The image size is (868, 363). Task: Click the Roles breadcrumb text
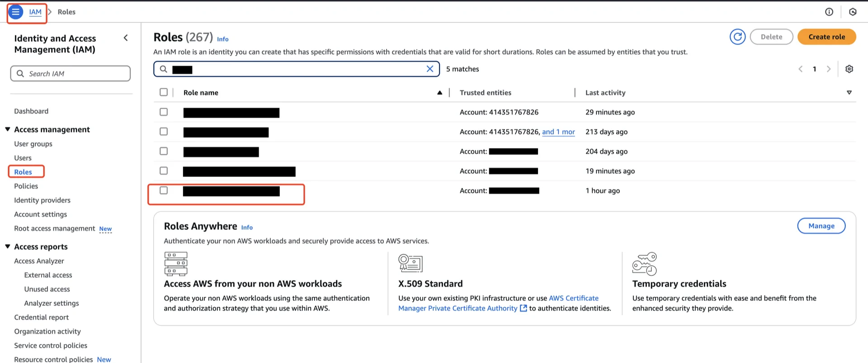[x=66, y=12]
